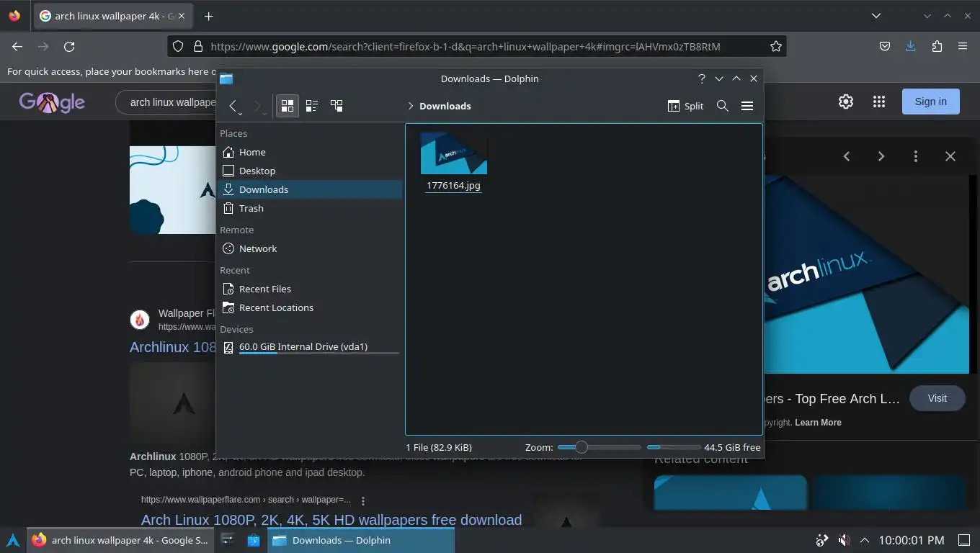Open Firefox extensions puzzle icon
This screenshot has height=553, width=980.
[937, 46]
